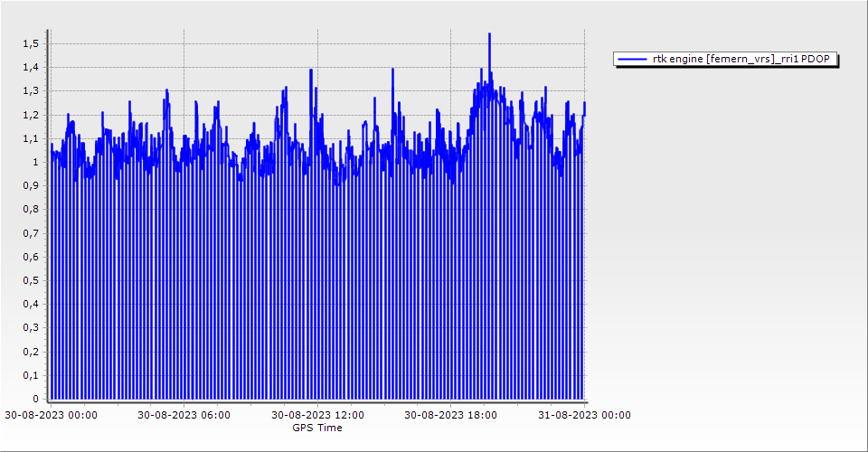868x452 pixels.
Task: Click the blue line sample in the legend
Action: pyautogui.click(x=632, y=59)
